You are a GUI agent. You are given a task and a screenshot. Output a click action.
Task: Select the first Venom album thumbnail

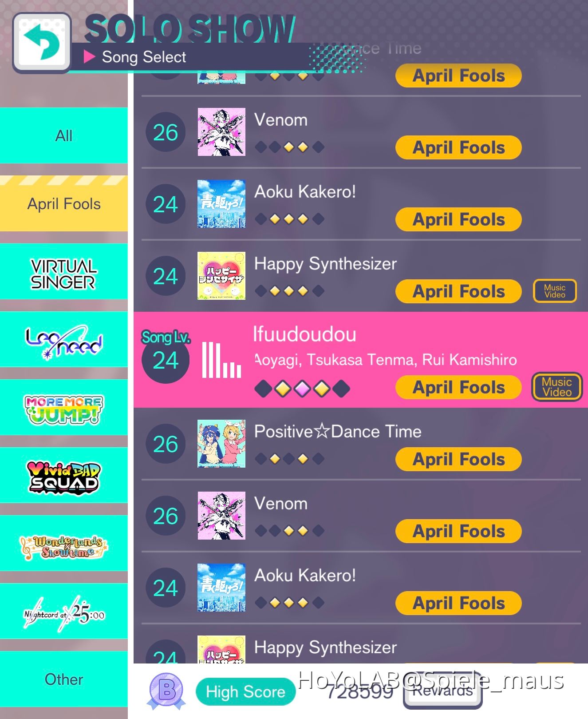(x=221, y=132)
